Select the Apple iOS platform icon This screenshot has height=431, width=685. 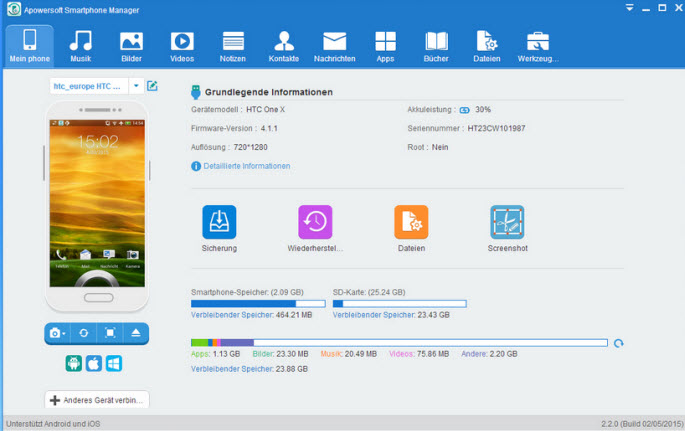(93, 363)
